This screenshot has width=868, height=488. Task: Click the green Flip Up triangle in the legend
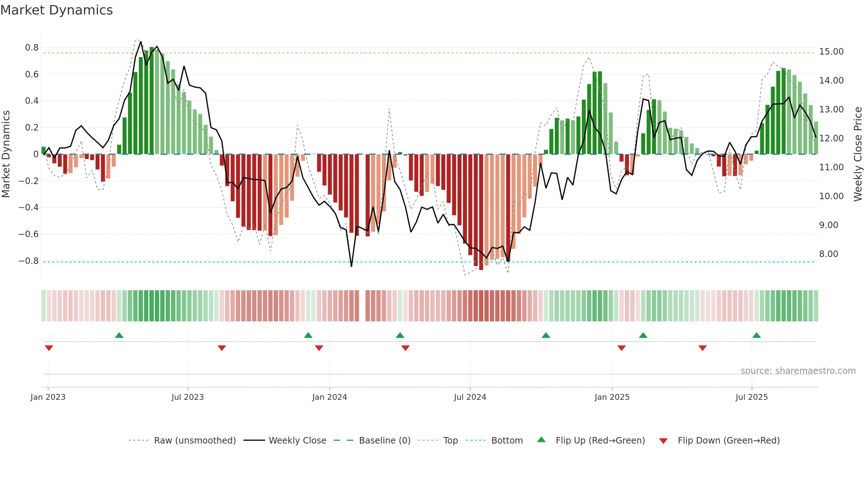pos(541,440)
